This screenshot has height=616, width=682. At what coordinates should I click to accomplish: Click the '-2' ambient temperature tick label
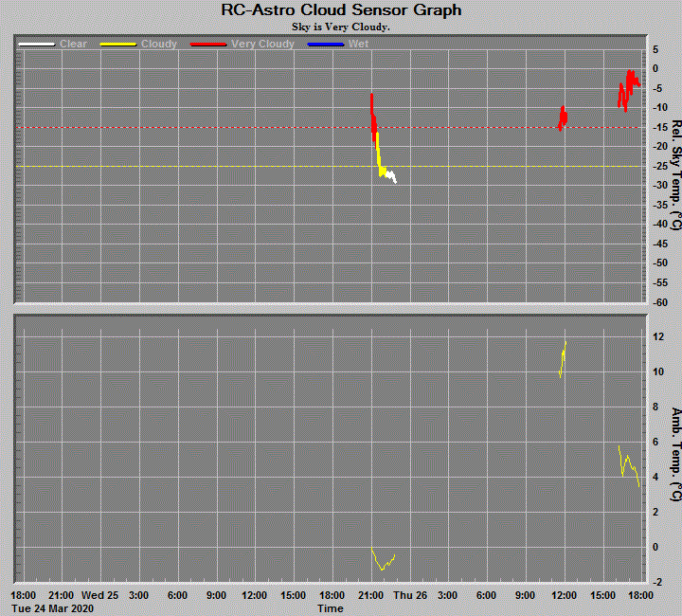657,582
